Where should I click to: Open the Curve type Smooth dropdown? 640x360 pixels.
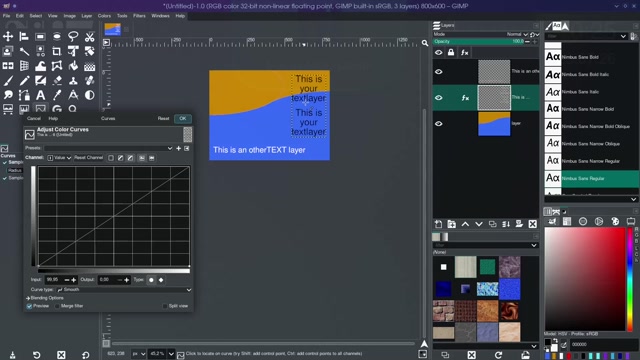click(x=124, y=290)
